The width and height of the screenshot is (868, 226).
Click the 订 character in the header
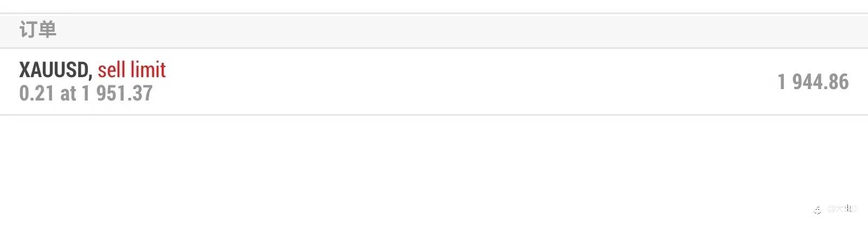coord(28,29)
